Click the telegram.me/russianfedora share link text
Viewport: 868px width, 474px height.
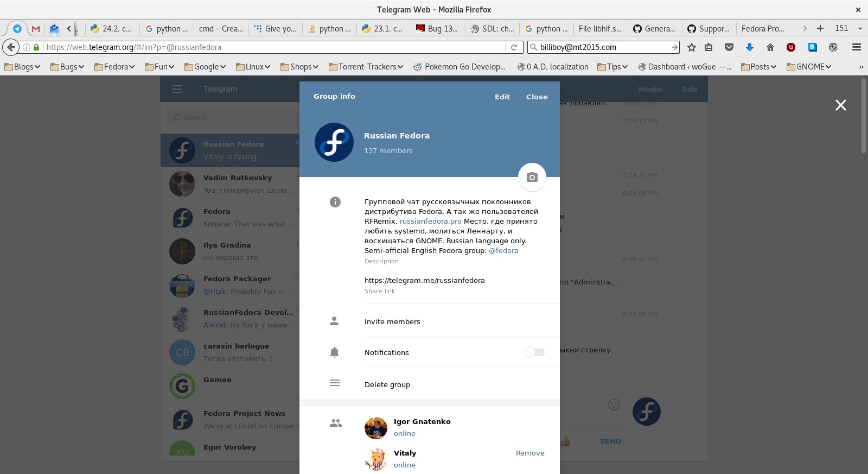[425, 280]
